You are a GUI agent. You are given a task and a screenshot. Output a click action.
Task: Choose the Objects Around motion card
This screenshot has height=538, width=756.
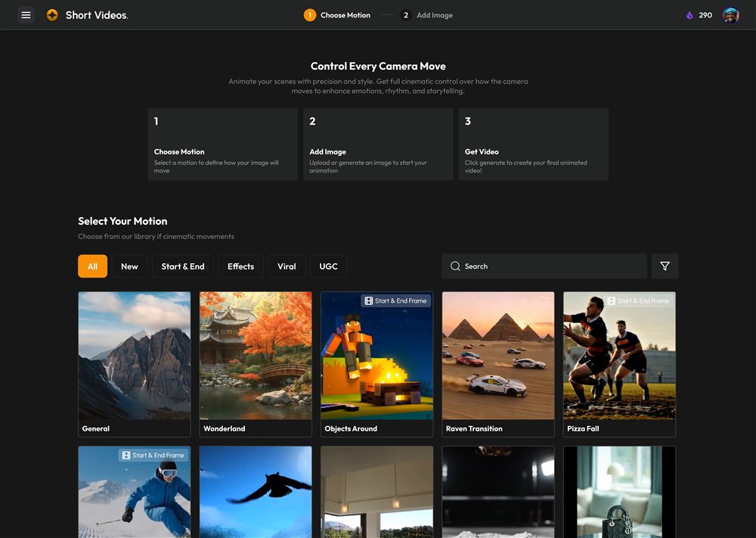[x=377, y=364]
